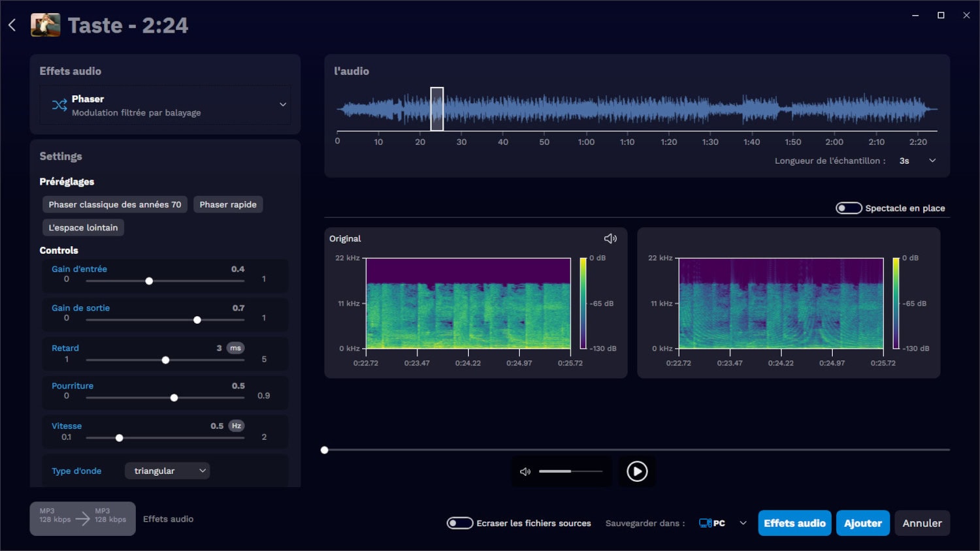Screen dimensions: 980x551
Task: Choose Phaser classique des années 70 preset
Action: [115, 204]
